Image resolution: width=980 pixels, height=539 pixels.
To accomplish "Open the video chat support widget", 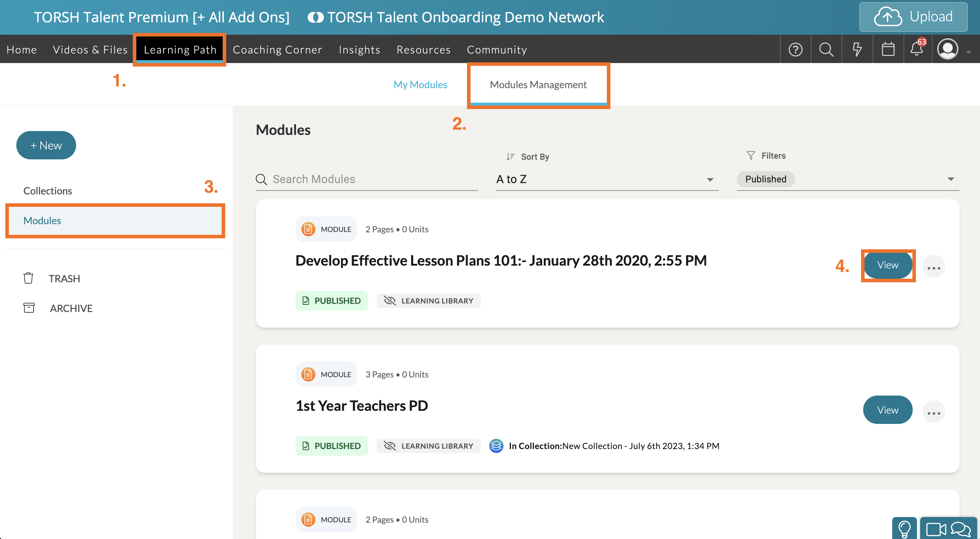I will [x=948, y=529].
